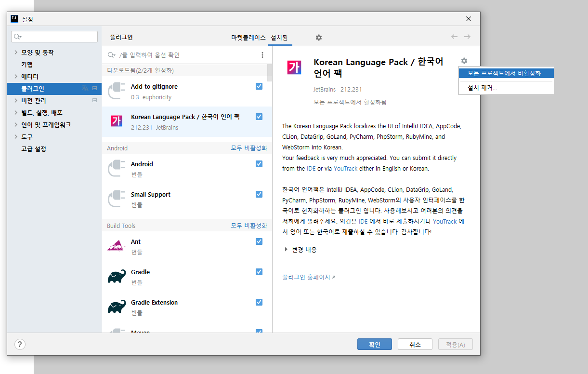Expand the 버전 관리 node
This screenshot has height=374, width=588.
[16, 100]
